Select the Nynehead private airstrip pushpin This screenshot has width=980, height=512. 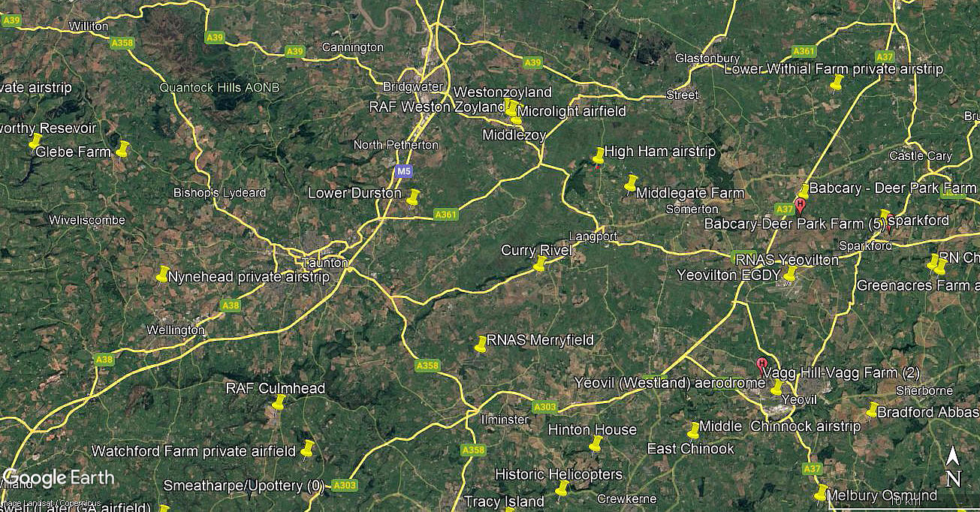(x=162, y=273)
